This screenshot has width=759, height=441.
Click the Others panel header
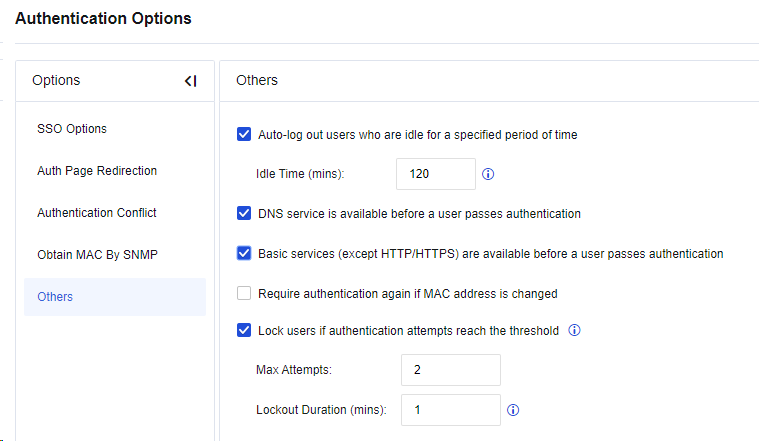257,80
